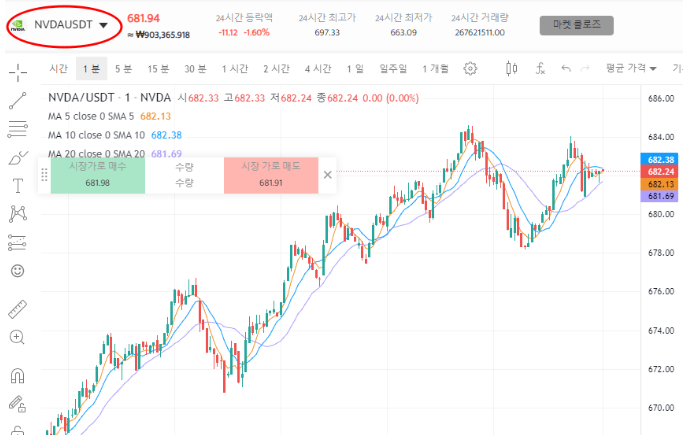Switch to the 1 개월 interval
Screen dimensions: 687x435
pos(436,69)
